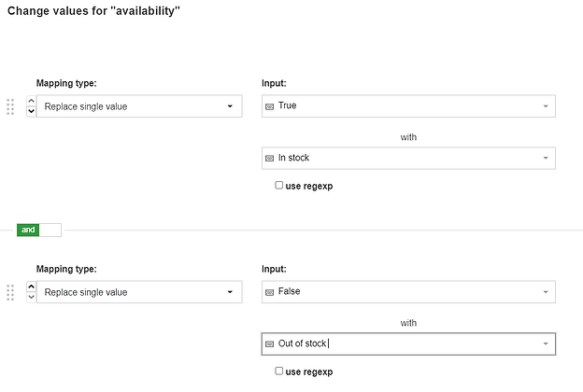
Task: Click the keyboard icon beside the True input
Action: point(271,106)
